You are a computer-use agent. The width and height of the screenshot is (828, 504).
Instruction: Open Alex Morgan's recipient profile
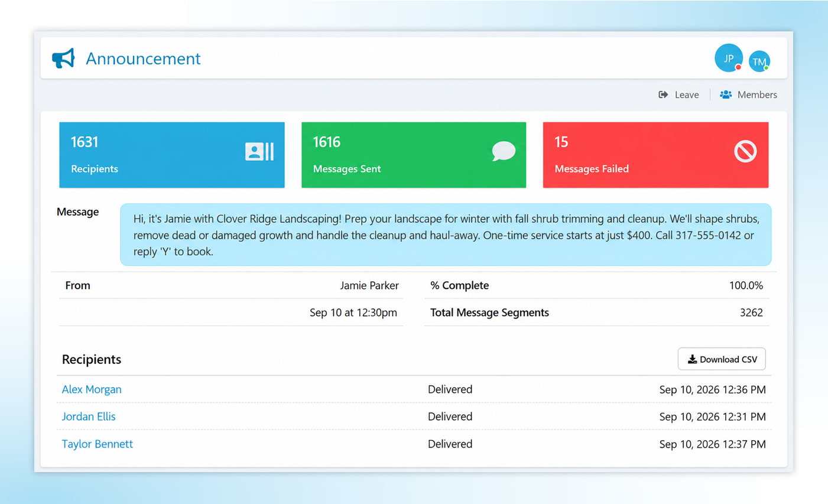pyautogui.click(x=92, y=389)
